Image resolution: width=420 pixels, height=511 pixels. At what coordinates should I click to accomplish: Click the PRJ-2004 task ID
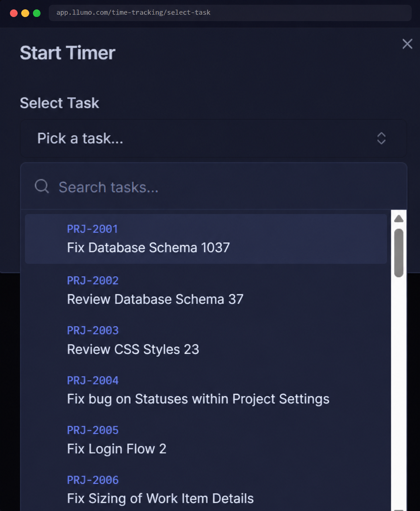(93, 381)
